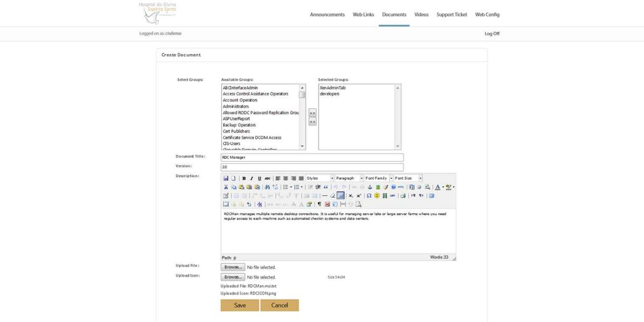Toggle the strikethrough formatting option
The width and height of the screenshot is (644, 322).
tap(267, 178)
